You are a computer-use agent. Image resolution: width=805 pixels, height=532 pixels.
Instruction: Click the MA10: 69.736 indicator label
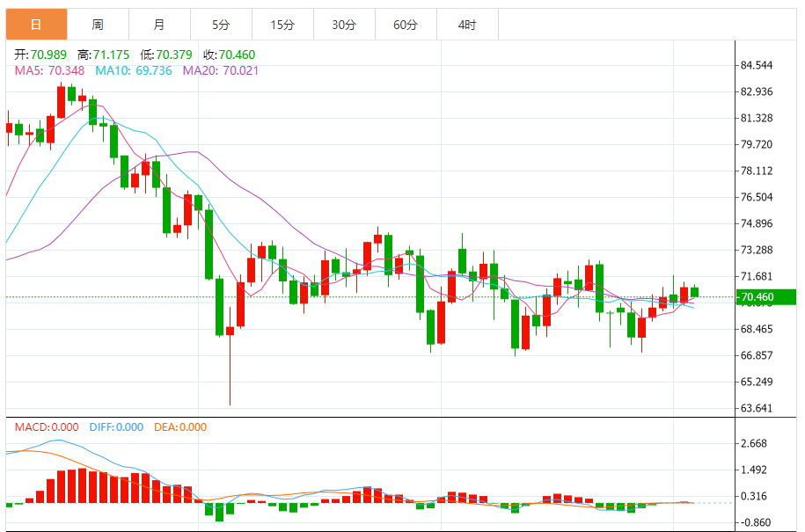click(134, 70)
